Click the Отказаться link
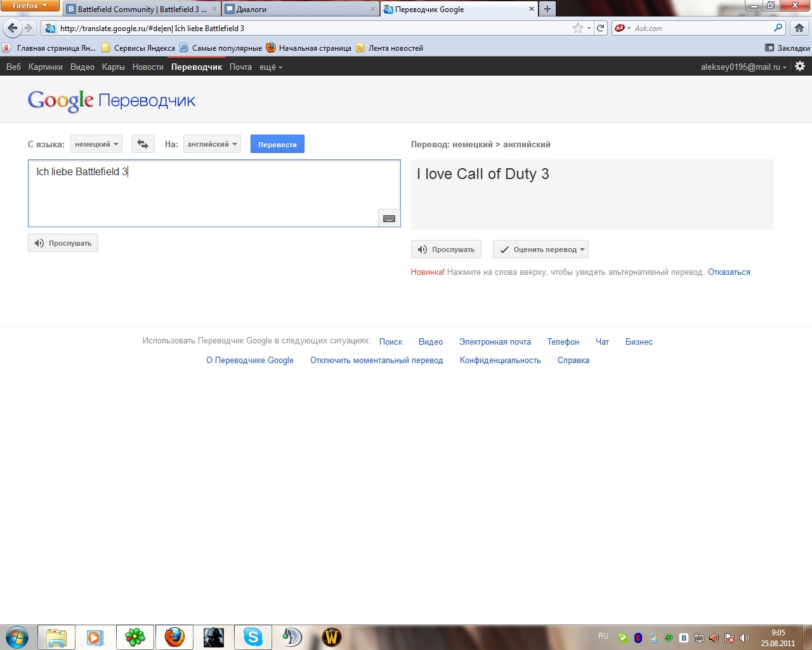The width and height of the screenshot is (812, 650). tap(729, 272)
